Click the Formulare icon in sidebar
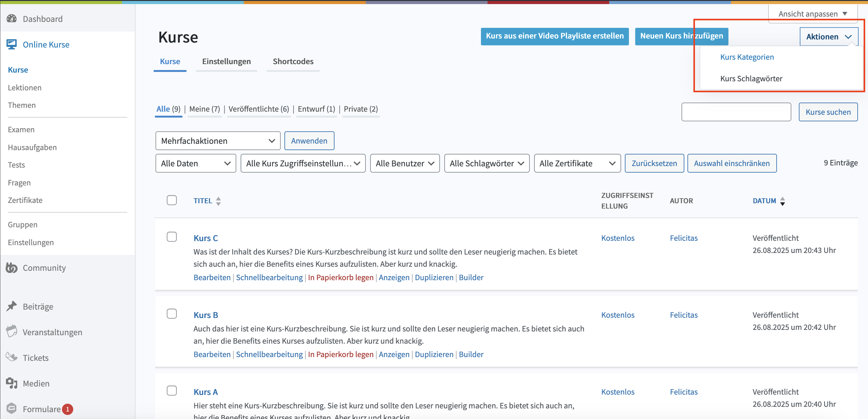This screenshot has width=868, height=419. tap(12, 409)
